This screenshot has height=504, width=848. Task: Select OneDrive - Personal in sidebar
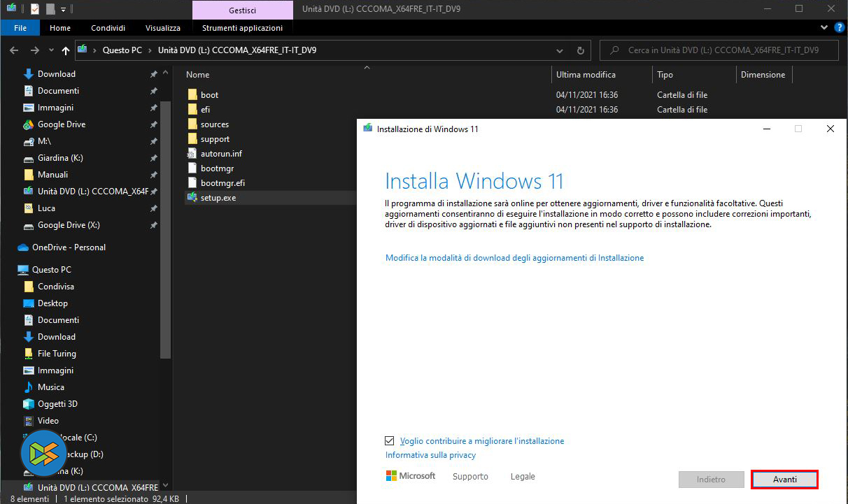(x=69, y=247)
